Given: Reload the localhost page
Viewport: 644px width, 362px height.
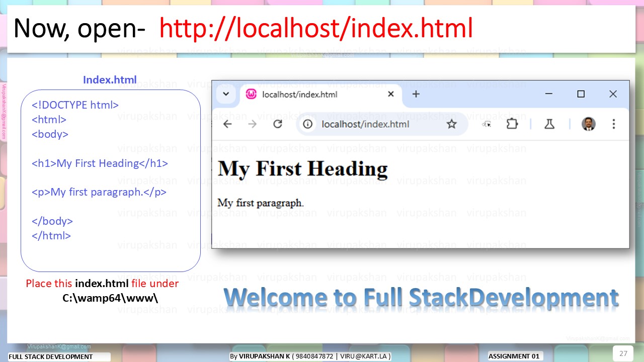Looking at the screenshot, I should pyautogui.click(x=278, y=124).
